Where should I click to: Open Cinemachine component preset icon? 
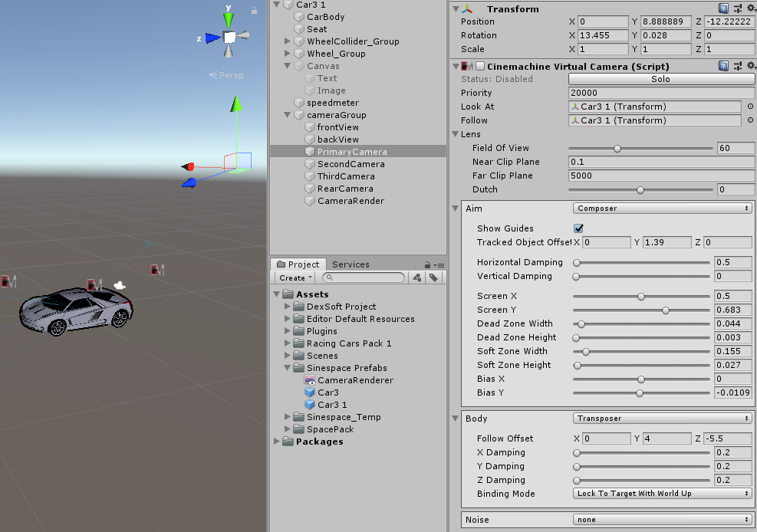tap(738, 66)
